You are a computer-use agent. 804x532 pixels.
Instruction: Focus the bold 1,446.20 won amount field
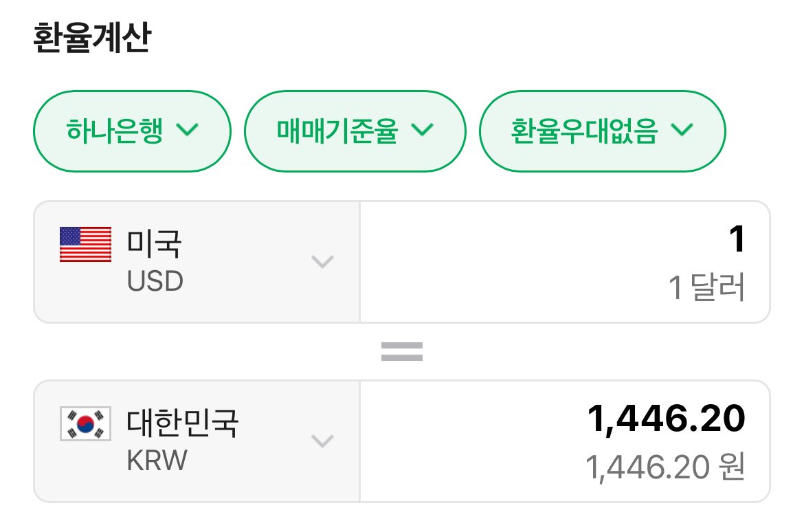pyautogui.click(x=667, y=419)
